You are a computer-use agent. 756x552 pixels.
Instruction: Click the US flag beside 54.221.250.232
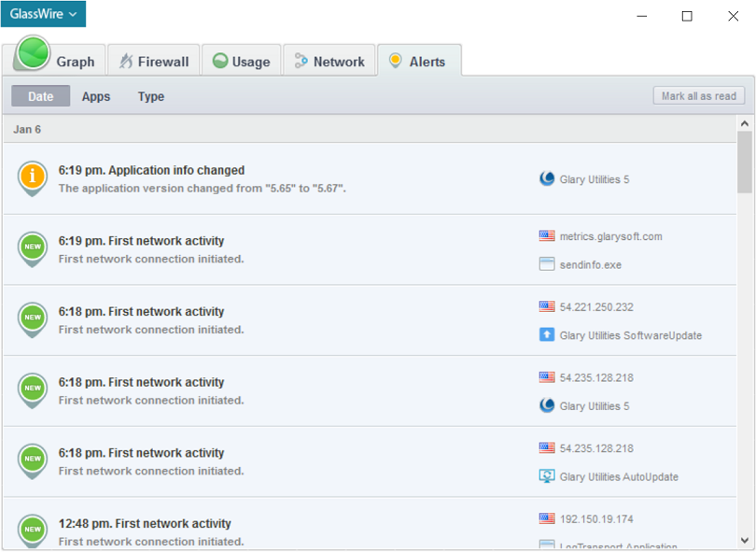(547, 306)
